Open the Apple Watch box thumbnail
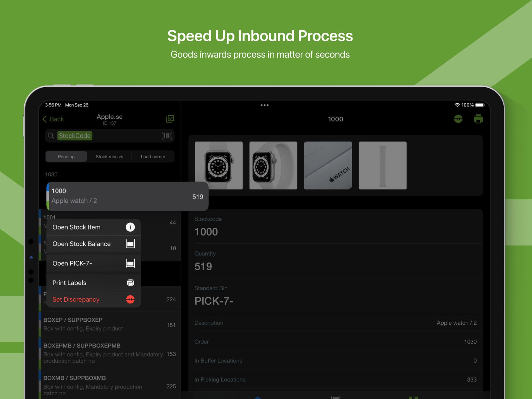This screenshot has width=532, height=399. click(x=328, y=166)
